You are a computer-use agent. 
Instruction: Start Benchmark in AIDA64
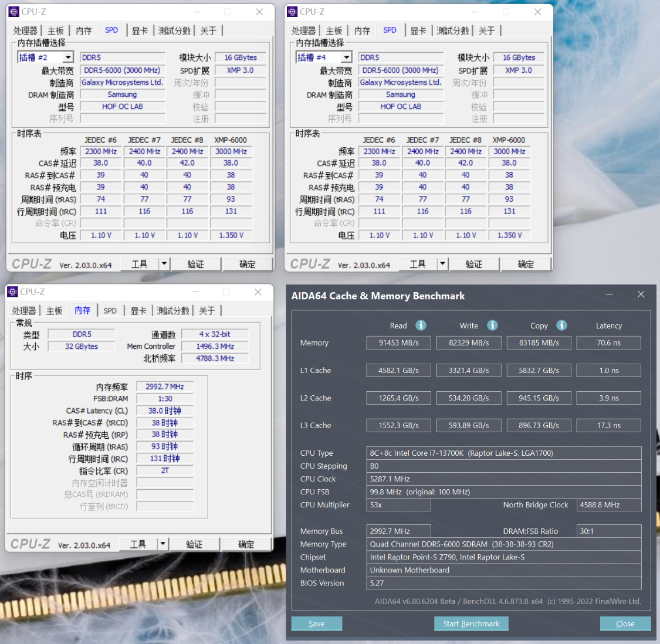pos(471,623)
